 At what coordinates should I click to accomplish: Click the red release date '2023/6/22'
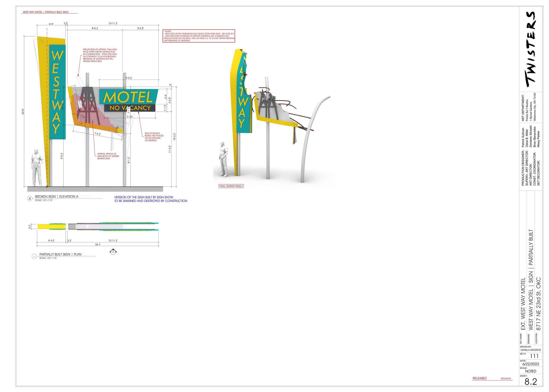pyautogui.click(x=506, y=378)
